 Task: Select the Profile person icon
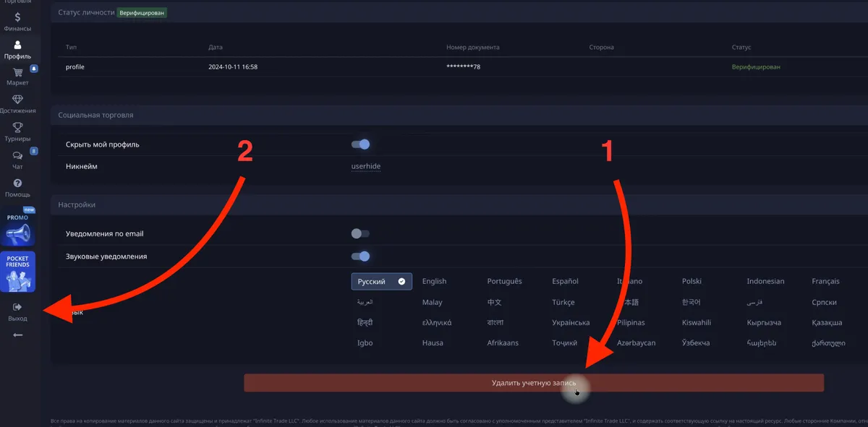coord(17,46)
